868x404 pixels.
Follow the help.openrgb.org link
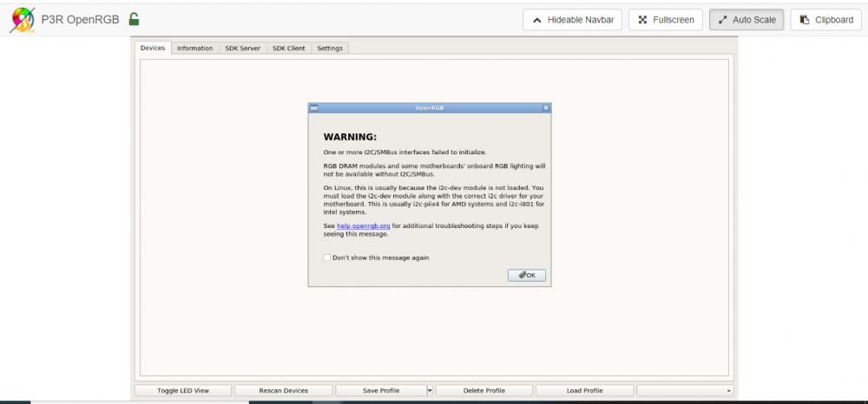(364, 226)
